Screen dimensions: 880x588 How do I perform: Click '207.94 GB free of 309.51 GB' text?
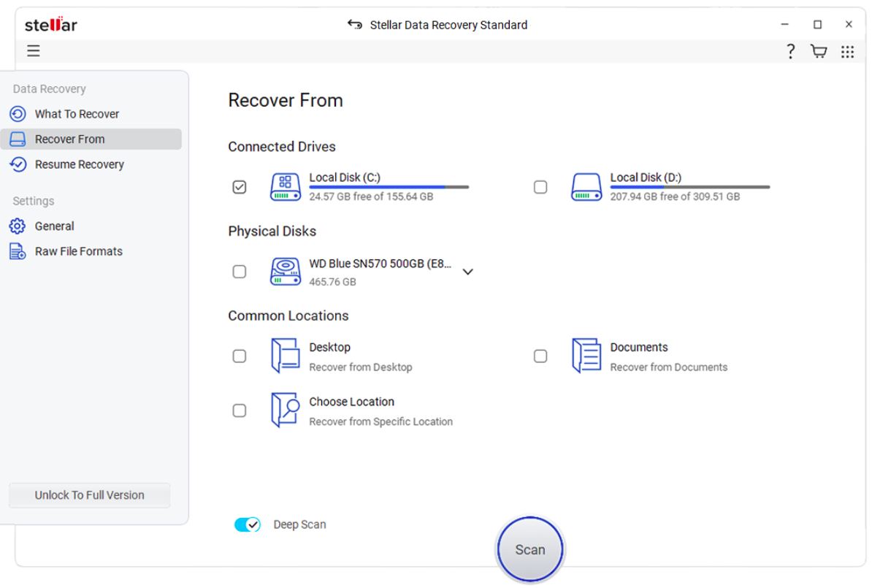coord(675,196)
